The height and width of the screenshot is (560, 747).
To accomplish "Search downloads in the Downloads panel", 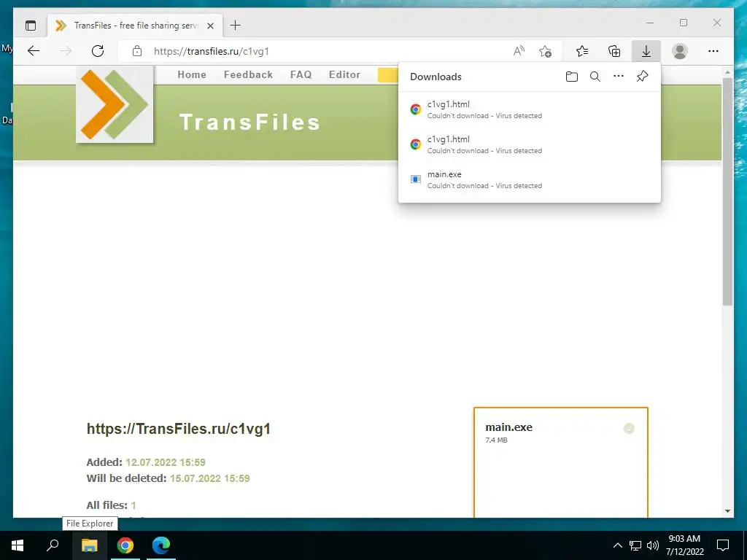I will (x=595, y=77).
